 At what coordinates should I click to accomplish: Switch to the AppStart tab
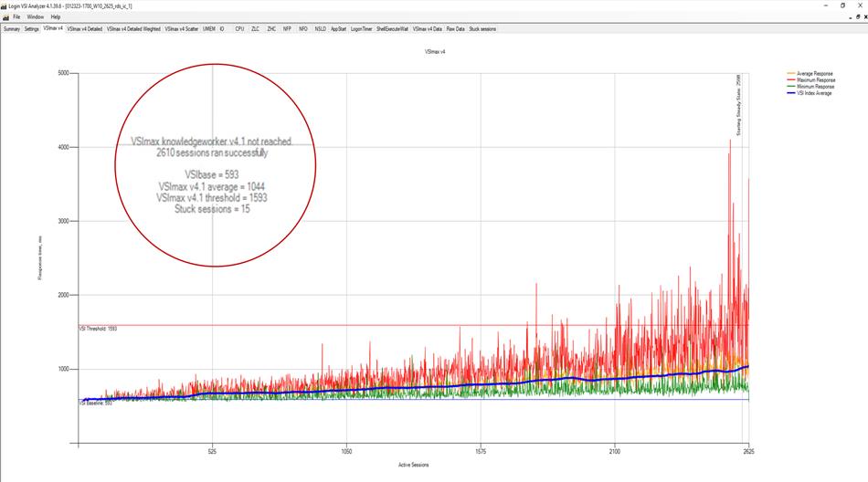338,29
